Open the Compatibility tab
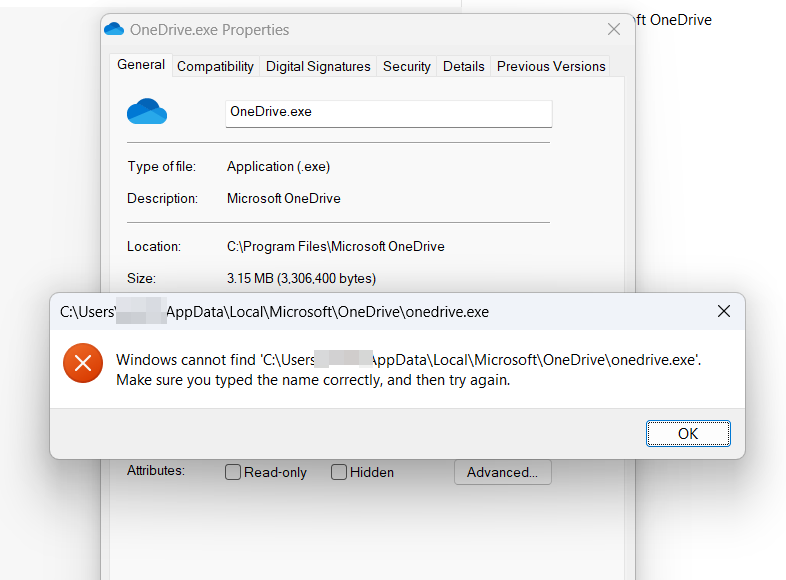Screen dimensions: 786x580 (215, 66)
